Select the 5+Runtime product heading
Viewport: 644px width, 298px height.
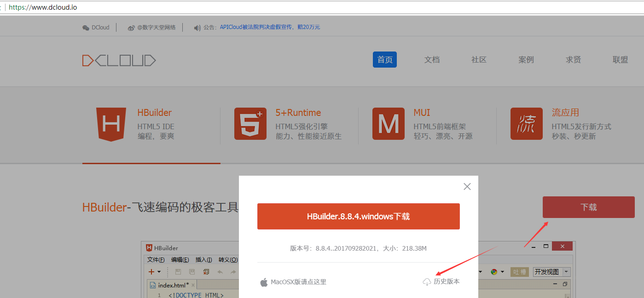tap(298, 113)
